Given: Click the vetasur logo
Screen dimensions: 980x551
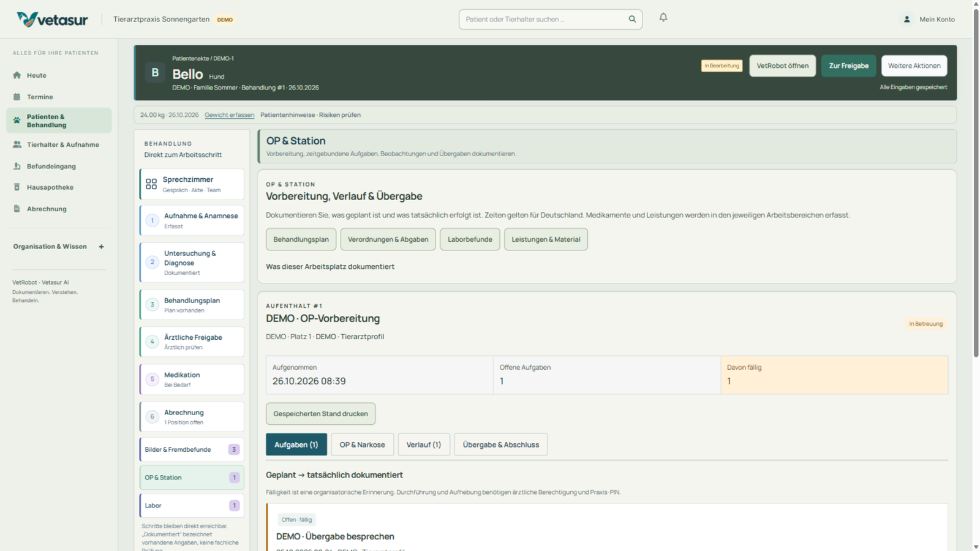Looking at the screenshot, I should [x=53, y=20].
